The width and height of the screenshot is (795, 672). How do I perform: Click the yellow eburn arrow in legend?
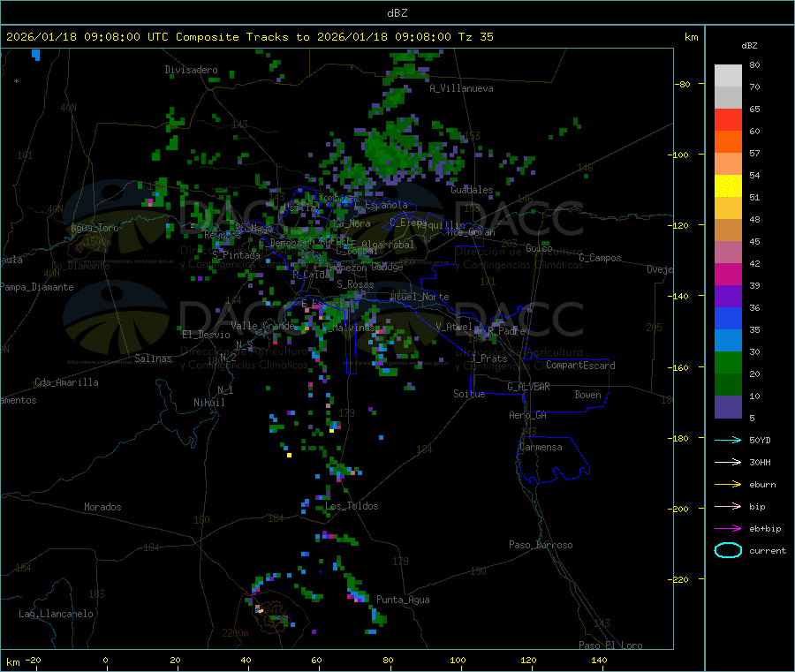click(x=728, y=484)
